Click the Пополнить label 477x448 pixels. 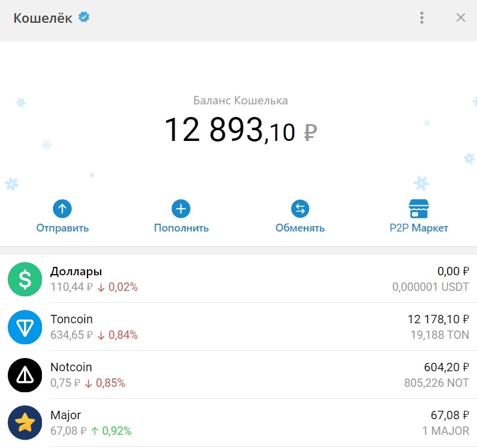coord(182,228)
